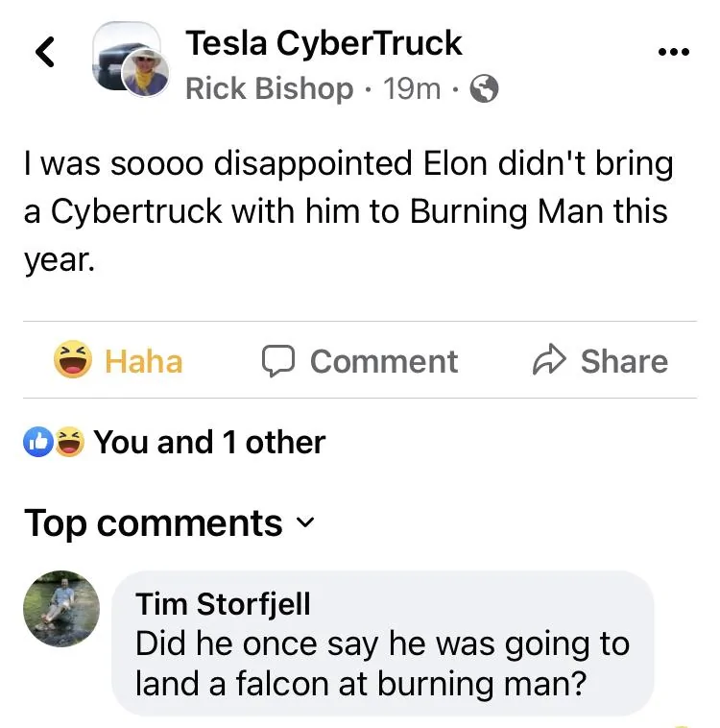Tap the Top comments chevron arrow

(305, 524)
